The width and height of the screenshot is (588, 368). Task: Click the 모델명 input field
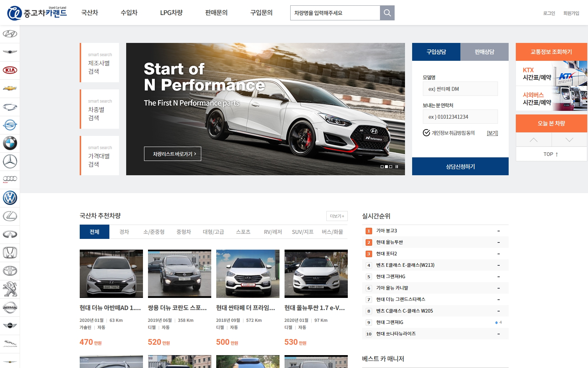tap(460, 89)
